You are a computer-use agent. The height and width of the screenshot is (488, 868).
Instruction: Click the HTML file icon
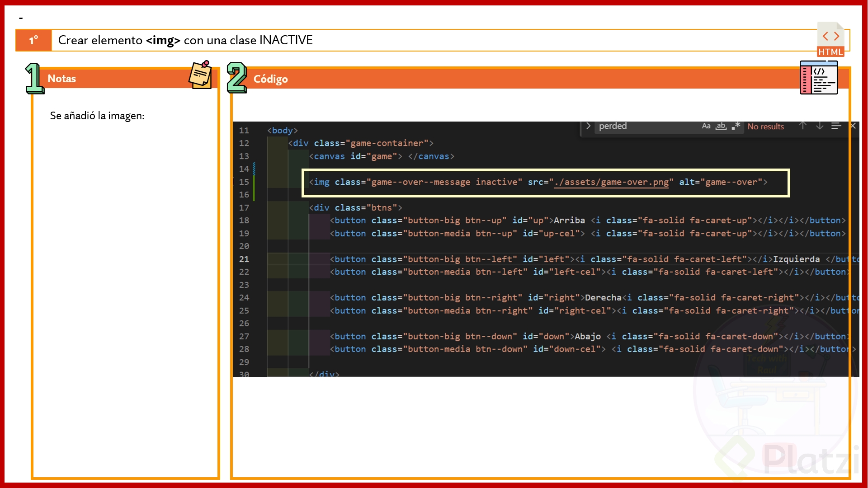click(x=830, y=40)
